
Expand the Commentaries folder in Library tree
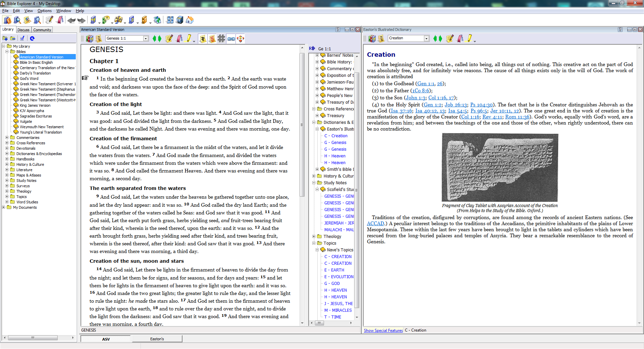[7, 137]
